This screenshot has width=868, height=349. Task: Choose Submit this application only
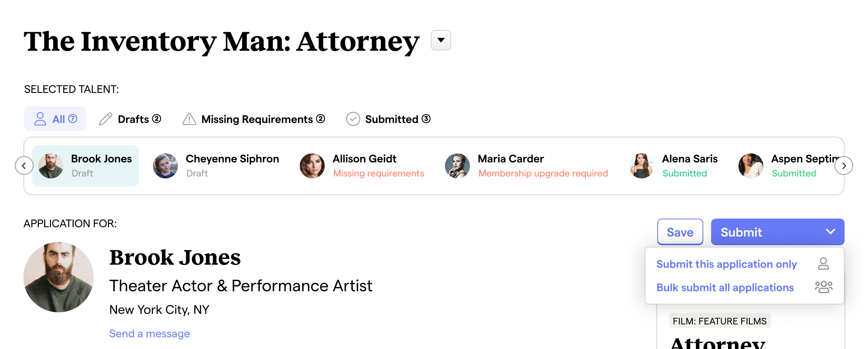(x=726, y=264)
